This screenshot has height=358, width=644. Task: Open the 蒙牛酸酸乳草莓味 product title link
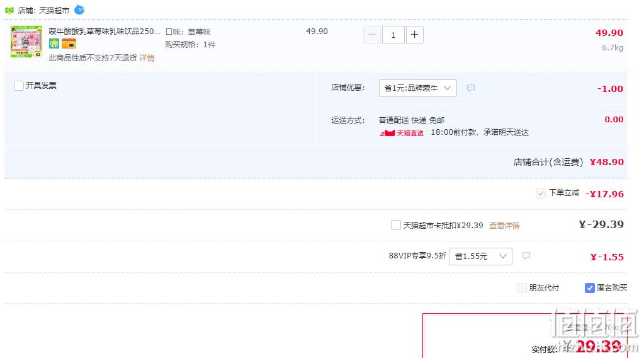pyautogui.click(x=105, y=32)
